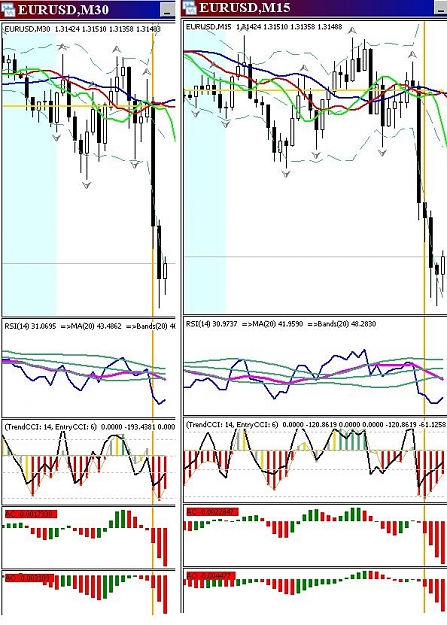Image resolution: width=447 pixels, height=625 pixels.
Task: Click the EURUSD,M15 window chart icon
Action: point(189,8)
